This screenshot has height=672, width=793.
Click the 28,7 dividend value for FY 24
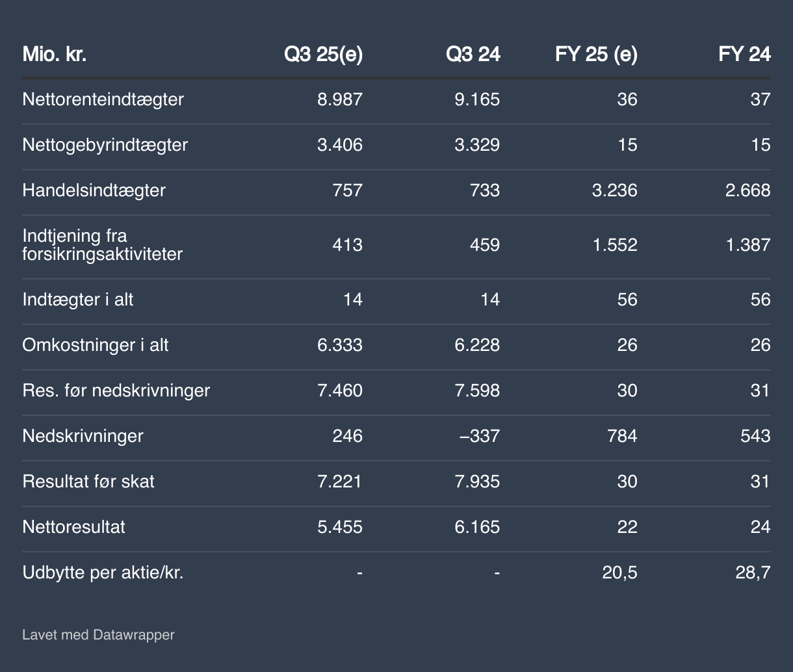tap(754, 573)
